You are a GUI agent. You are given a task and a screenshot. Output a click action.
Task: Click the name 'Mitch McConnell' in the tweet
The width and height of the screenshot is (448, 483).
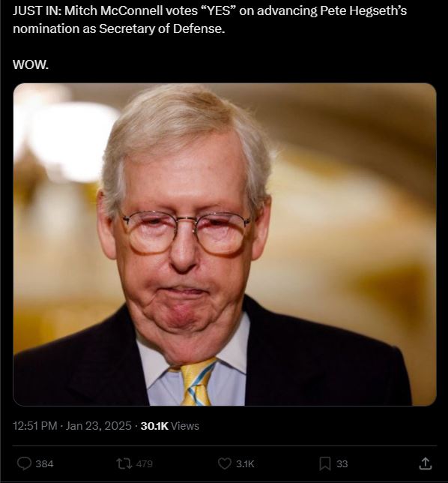coord(114,11)
